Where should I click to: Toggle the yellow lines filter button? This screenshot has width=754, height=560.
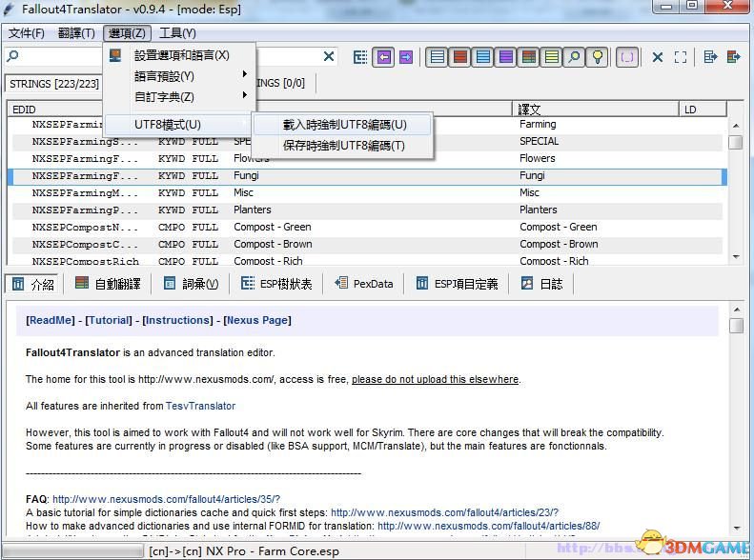click(x=552, y=57)
